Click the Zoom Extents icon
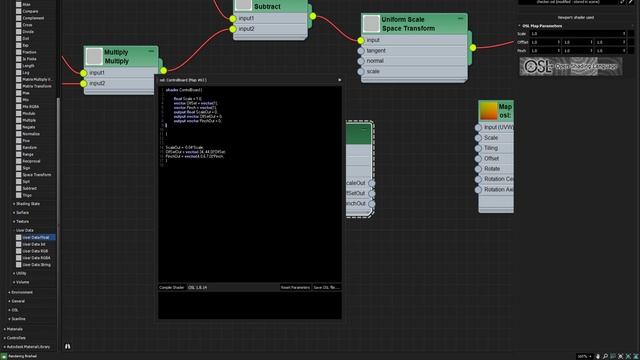Screen dimensions: 640x360 621,356
